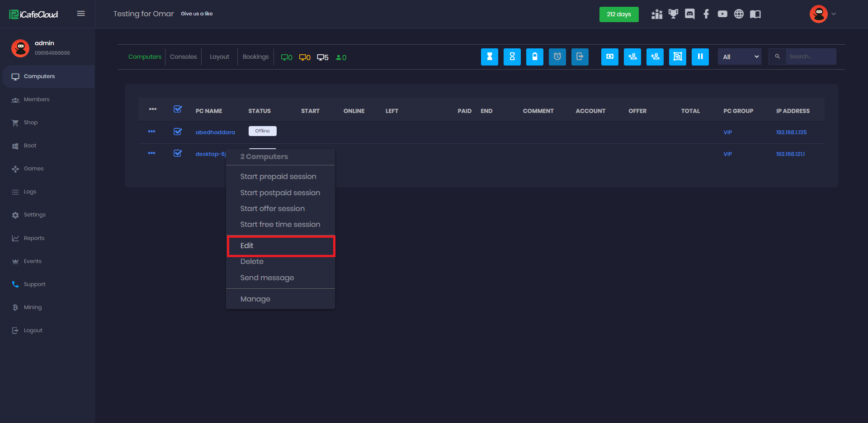Open the abedhaddara PC name link
The height and width of the screenshot is (423, 868).
pyautogui.click(x=215, y=132)
